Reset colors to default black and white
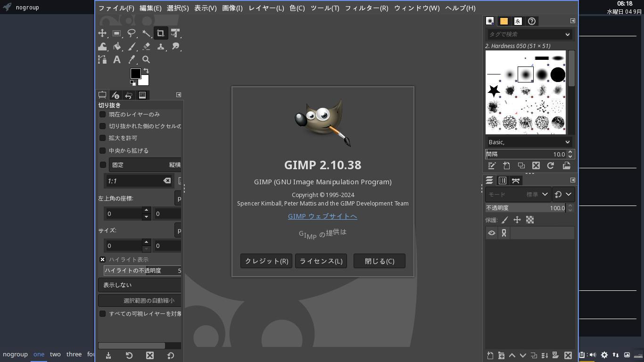Image resolution: width=644 pixels, height=362 pixels. [133, 83]
